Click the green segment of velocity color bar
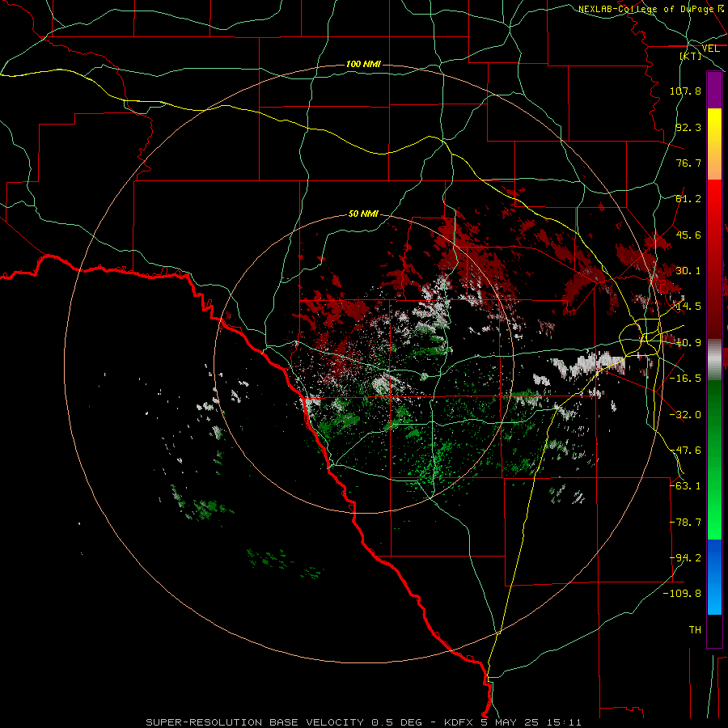728x728 pixels. click(714, 459)
